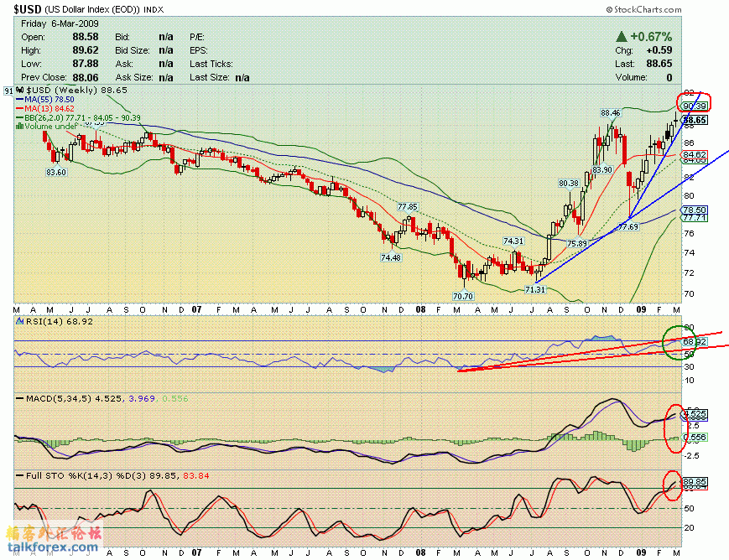Click the 83.90 price callout

tap(602, 169)
